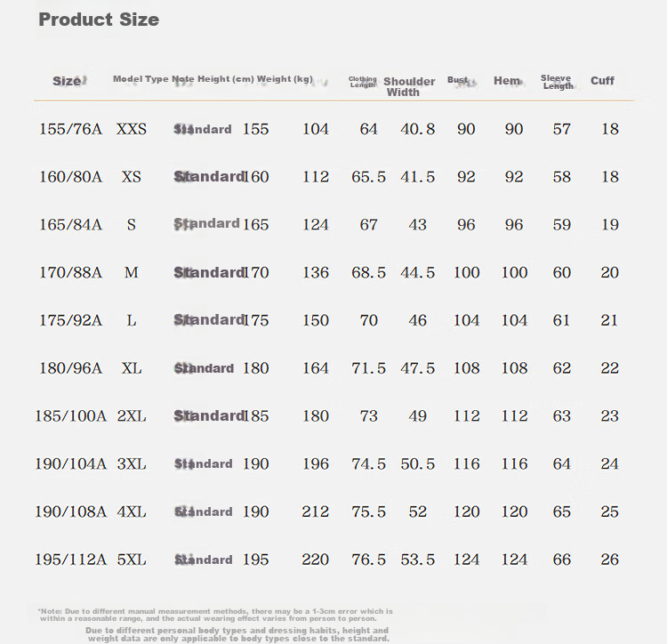Click the Bust column header
This screenshot has width=667, height=644.
(x=457, y=79)
